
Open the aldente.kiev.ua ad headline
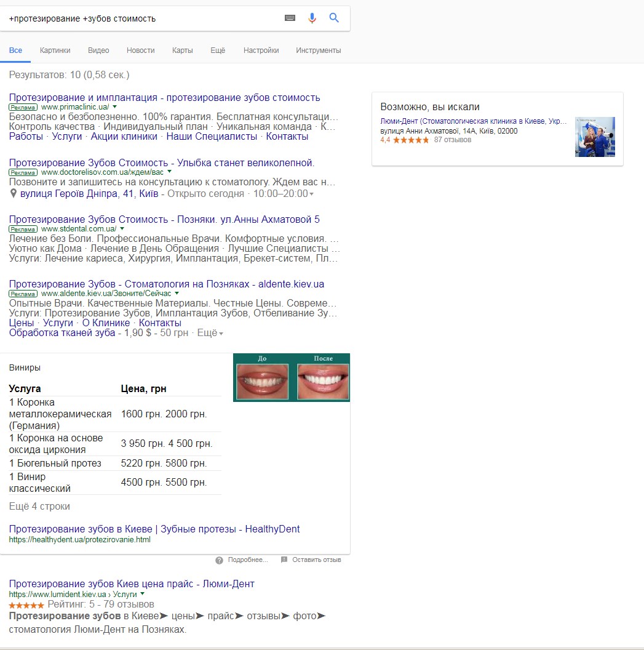pyautogui.click(x=167, y=284)
